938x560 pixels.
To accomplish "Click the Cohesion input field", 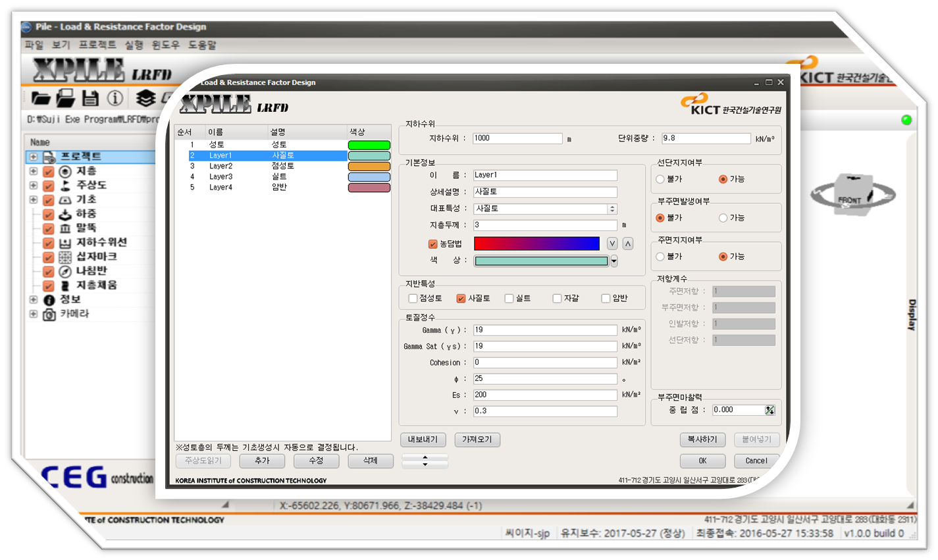I will (545, 363).
